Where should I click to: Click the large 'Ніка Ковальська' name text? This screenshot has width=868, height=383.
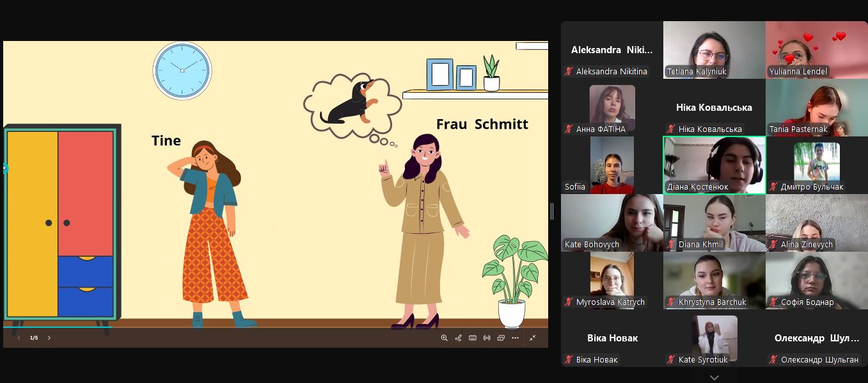tap(714, 108)
